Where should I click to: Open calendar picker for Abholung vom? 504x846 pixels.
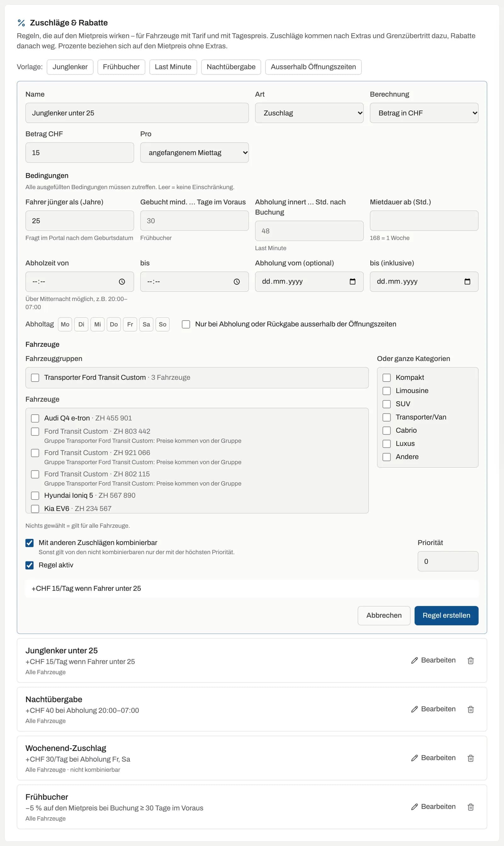pos(352,282)
